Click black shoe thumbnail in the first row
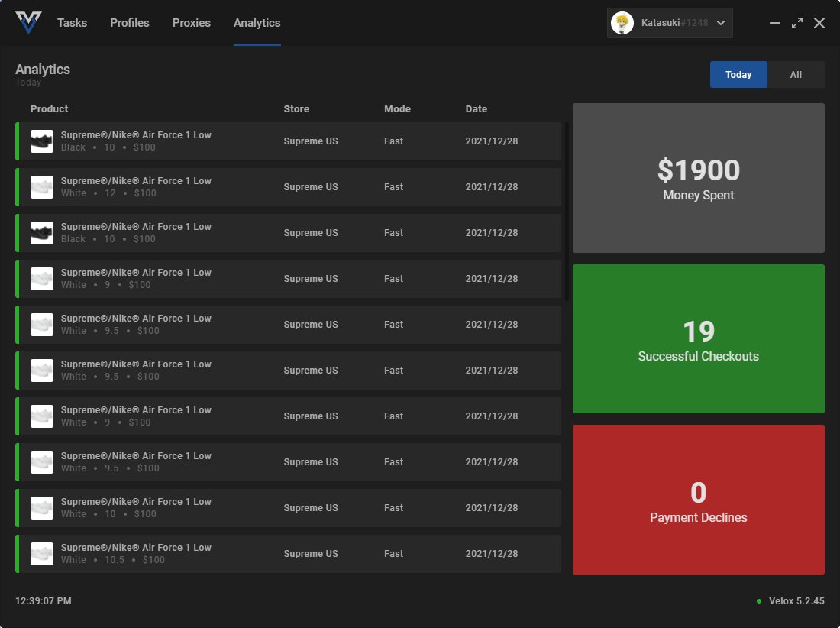 tap(42, 141)
